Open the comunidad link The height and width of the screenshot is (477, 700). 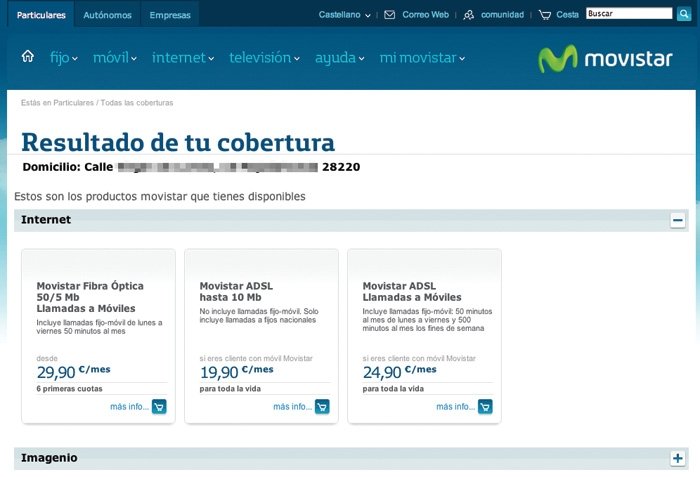coord(502,15)
